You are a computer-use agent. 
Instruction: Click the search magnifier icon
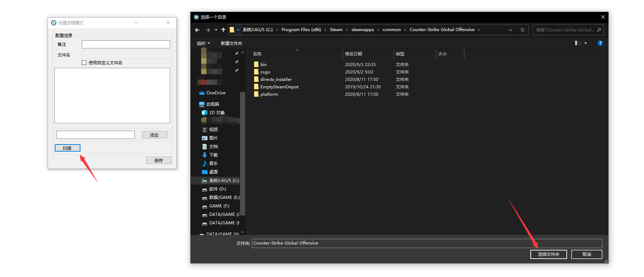tap(599, 30)
